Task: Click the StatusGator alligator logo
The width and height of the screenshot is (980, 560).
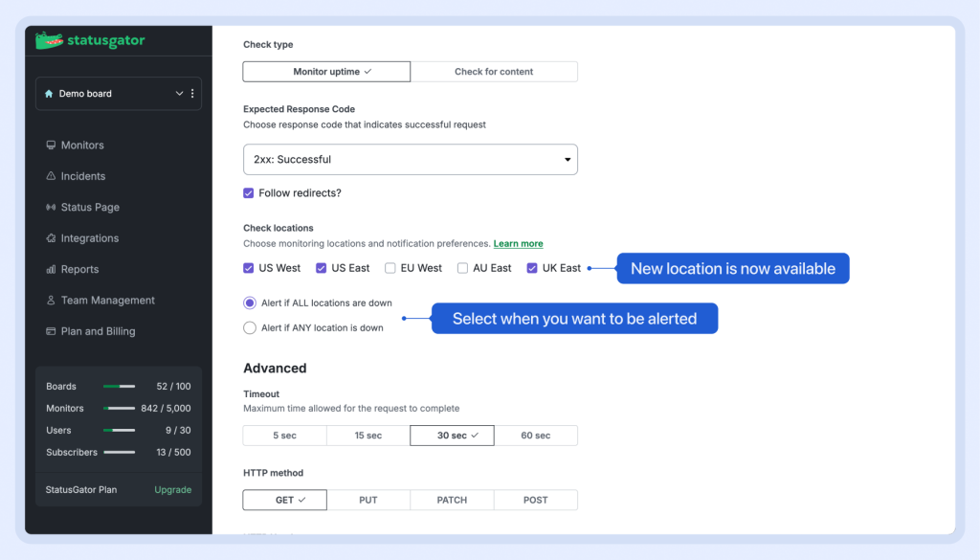Action: point(50,41)
